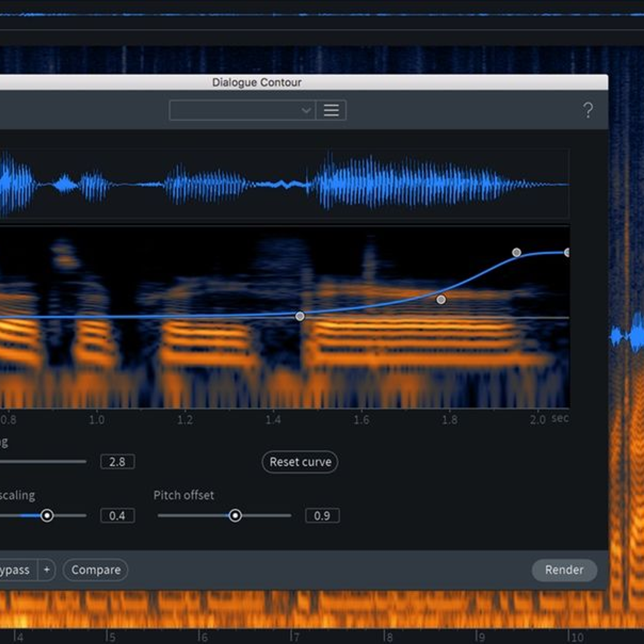
Task: Select the pitch curve node near 1.45 sec
Action: (300, 316)
